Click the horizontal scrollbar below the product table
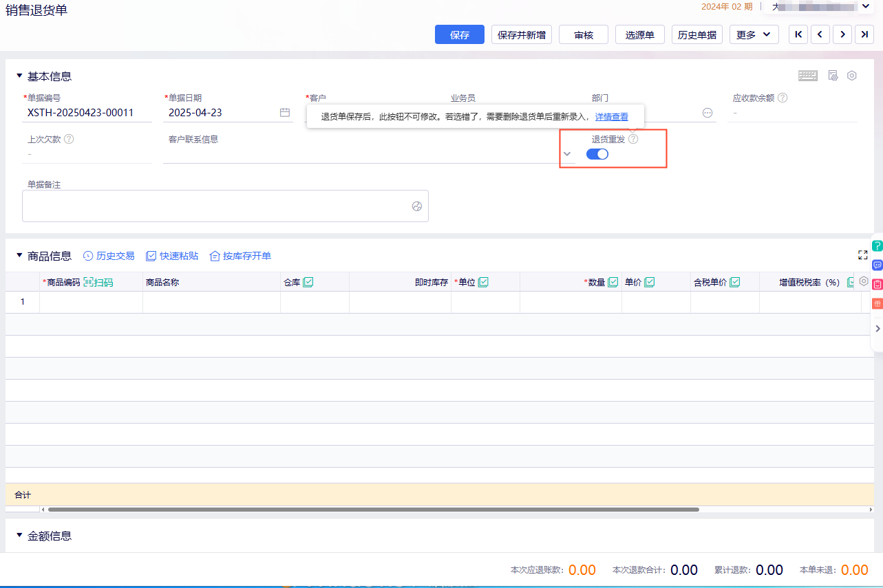 [x=374, y=510]
